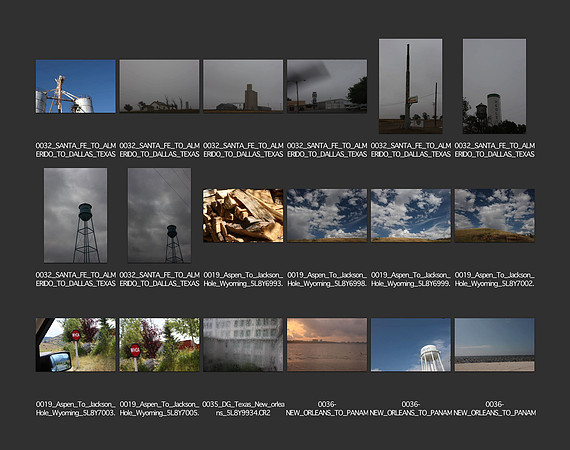This screenshot has height=450, width=570.
Task: Select the stop sign photo with car mirror
Action: point(76,345)
